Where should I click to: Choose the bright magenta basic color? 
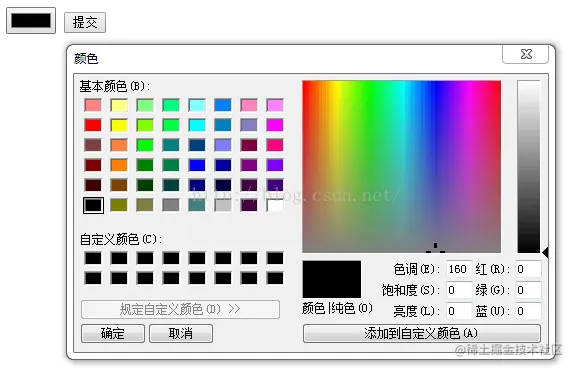coord(275,125)
